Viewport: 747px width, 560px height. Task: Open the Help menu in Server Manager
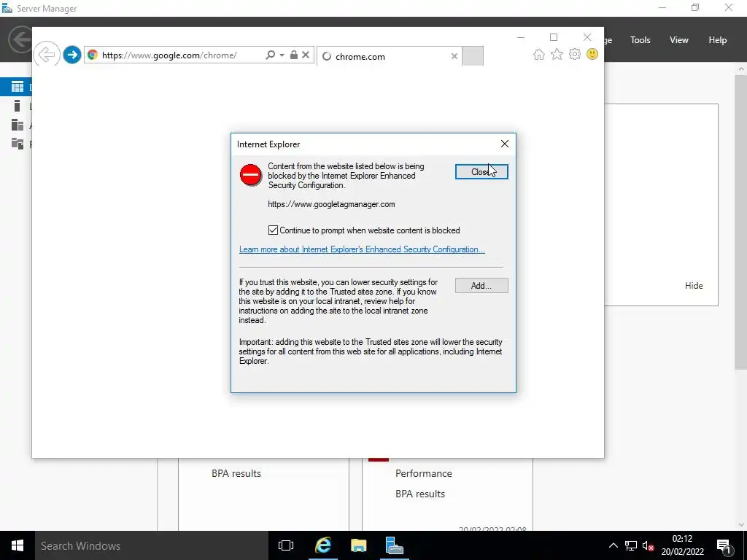tap(718, 40)
